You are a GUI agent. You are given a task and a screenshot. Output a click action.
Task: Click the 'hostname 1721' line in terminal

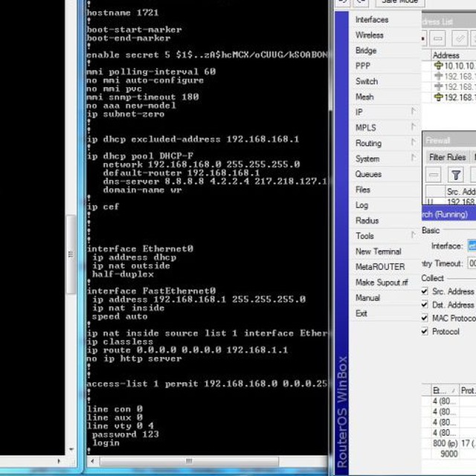tap(123, 13)
